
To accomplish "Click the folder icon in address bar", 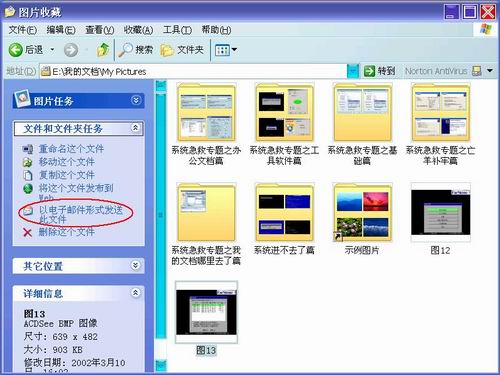I will coord(46,71).
